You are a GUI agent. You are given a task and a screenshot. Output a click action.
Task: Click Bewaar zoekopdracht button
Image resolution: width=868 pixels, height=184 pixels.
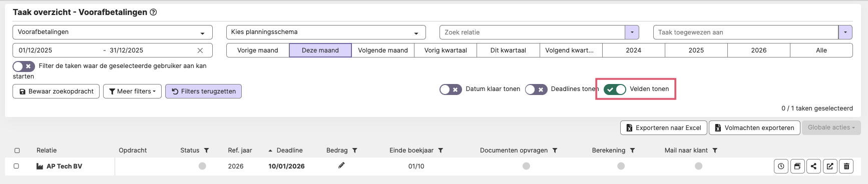(x=56, y=91)
